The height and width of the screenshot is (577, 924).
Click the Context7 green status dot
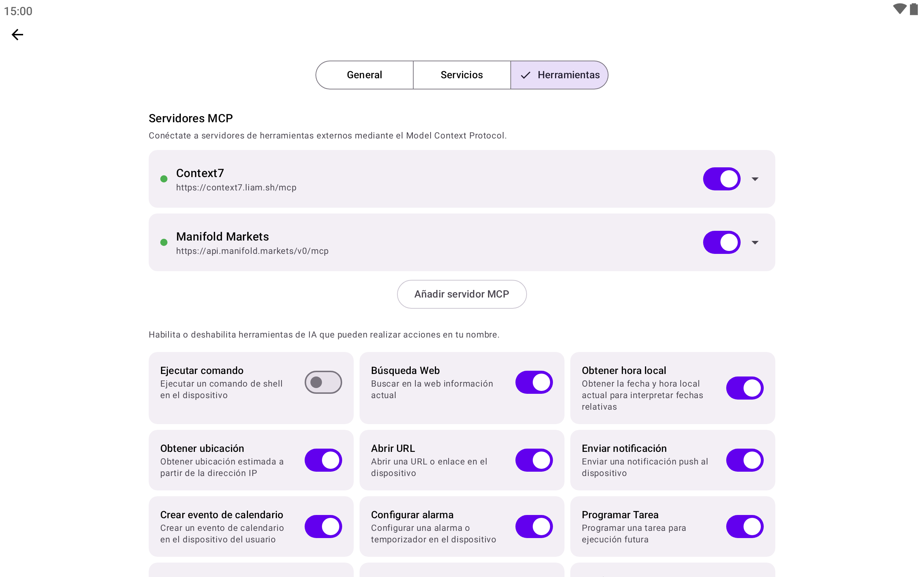164,179
